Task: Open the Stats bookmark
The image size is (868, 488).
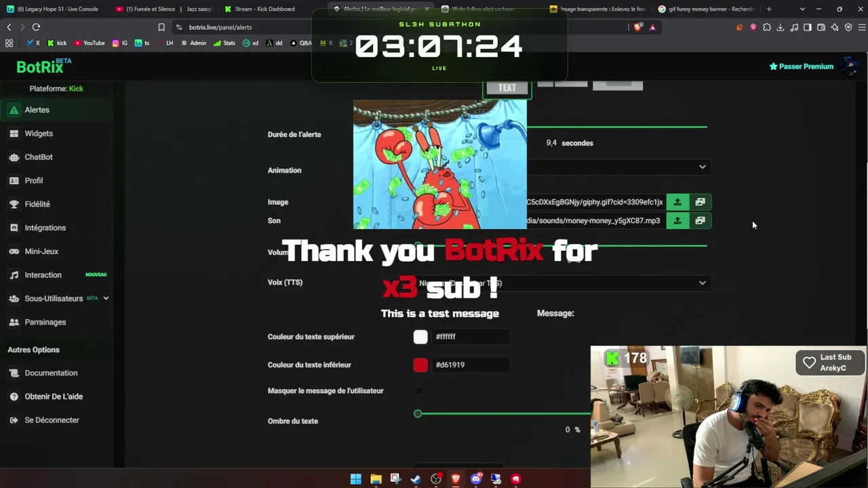Action: (224, 43)
